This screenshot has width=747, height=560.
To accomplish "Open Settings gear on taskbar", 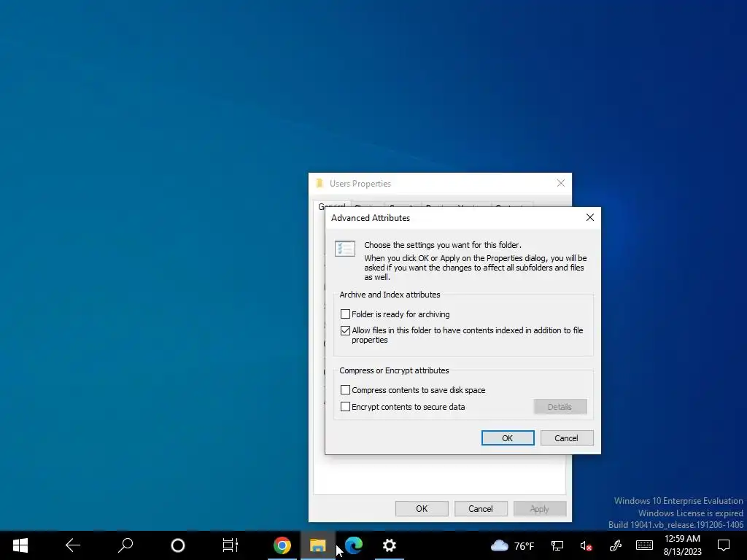I will 390,545.
